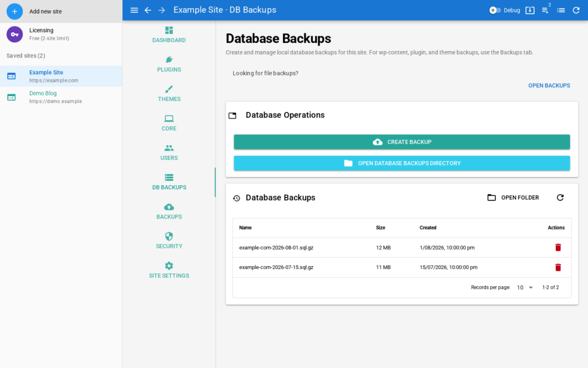This screenshot has height=368, width=588.
Task: Sort by the Created column header
Action: pyautogui.click(x=428, y=228)
